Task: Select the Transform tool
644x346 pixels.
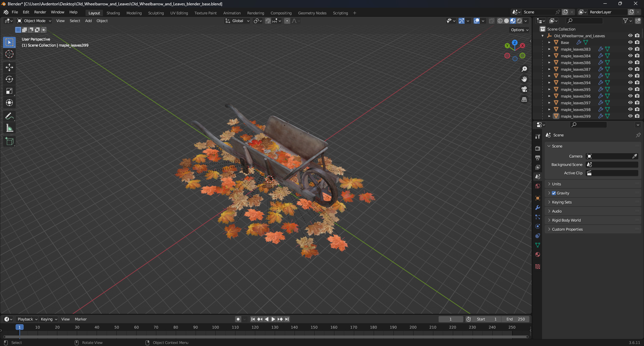Action: click(9, 103)
